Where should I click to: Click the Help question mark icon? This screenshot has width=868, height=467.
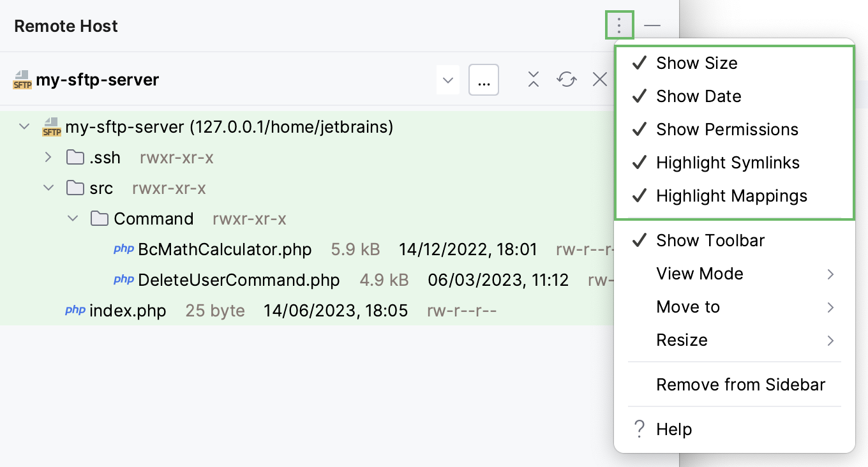(x=639, y=429)
